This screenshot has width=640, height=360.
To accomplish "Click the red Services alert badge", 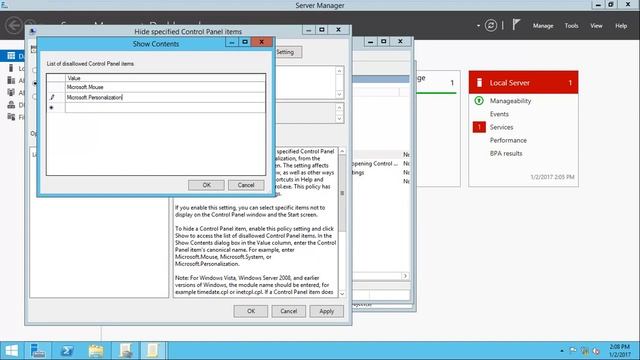I will click(479, 127).
